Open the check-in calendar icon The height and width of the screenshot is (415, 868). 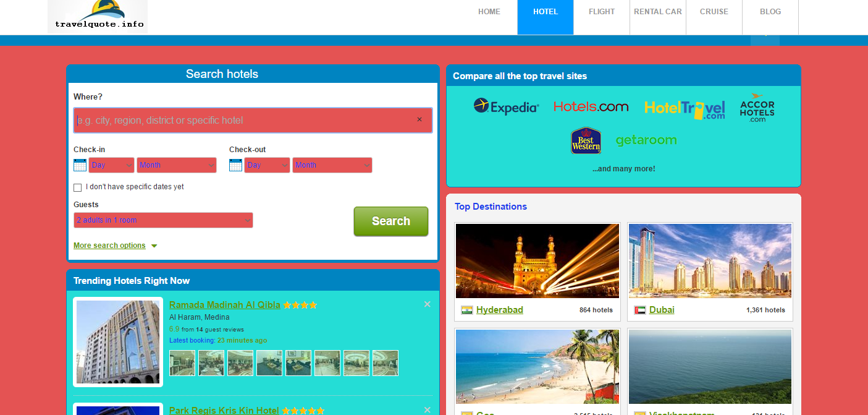(80, 165)
